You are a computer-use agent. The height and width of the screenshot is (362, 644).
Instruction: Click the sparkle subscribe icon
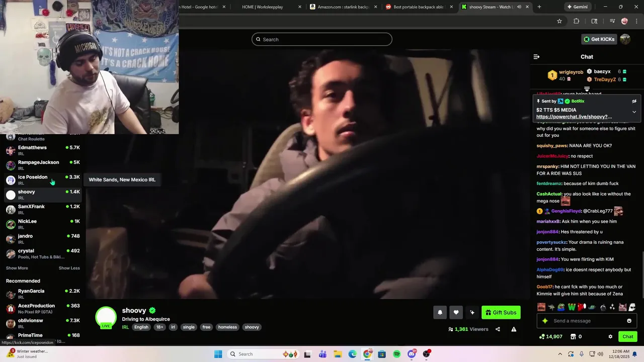(x=472, y=313)
